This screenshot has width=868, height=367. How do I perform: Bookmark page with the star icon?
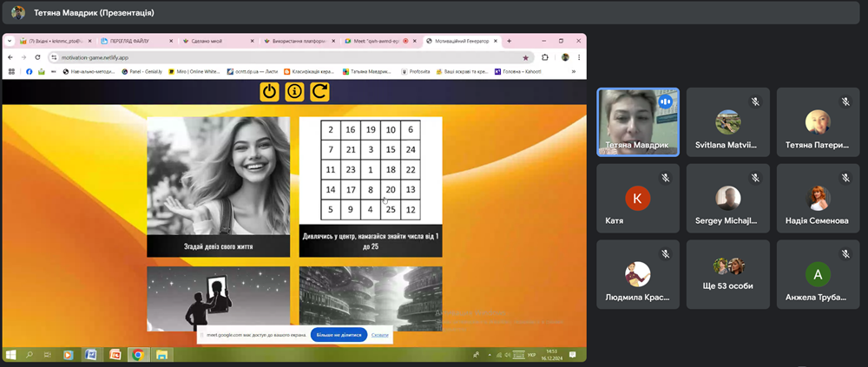point(525,57)
